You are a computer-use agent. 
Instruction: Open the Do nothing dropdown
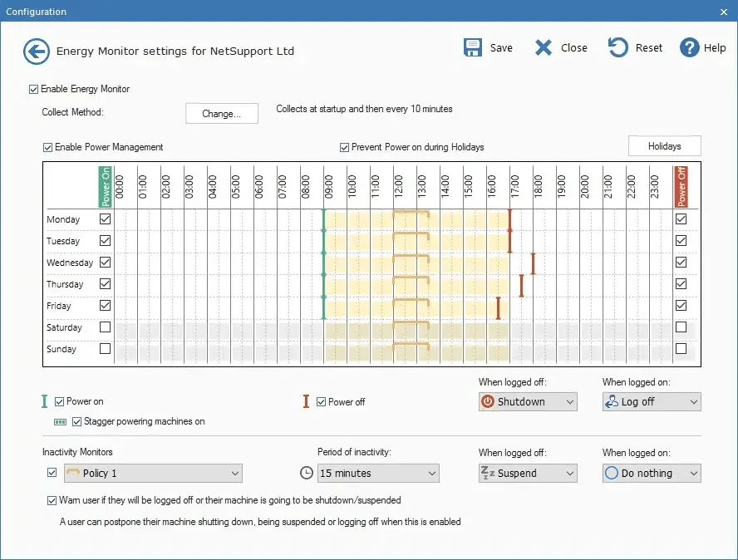tap(652, 474)
